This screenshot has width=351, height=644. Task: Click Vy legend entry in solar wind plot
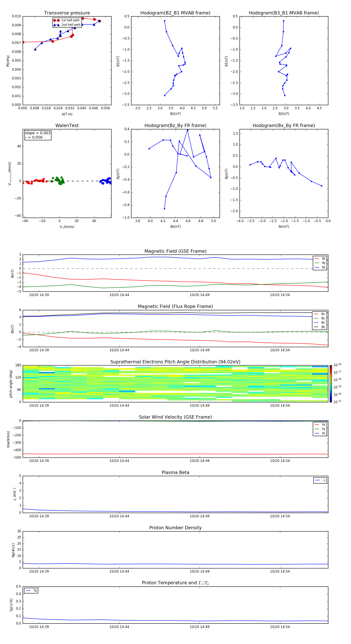[x=320, y=429]
